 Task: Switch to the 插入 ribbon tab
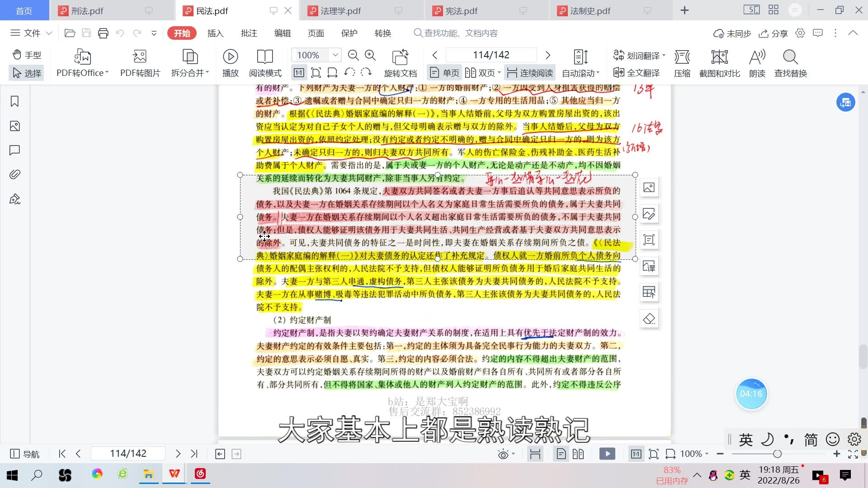(x=215, y=33)
